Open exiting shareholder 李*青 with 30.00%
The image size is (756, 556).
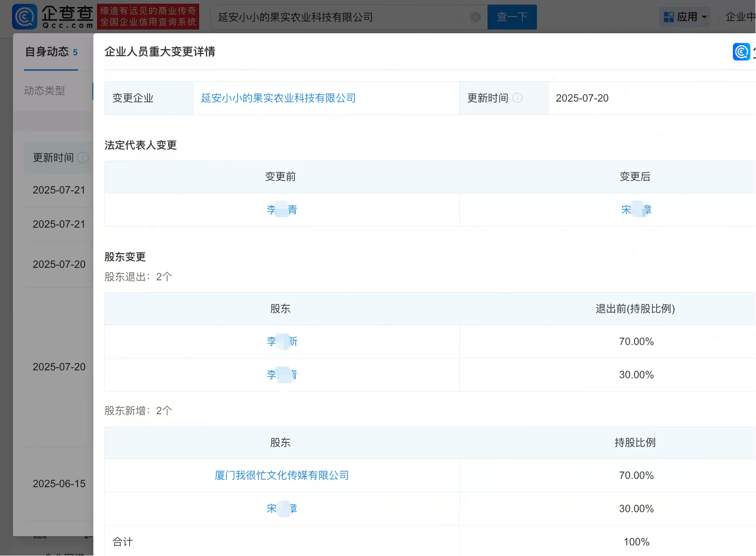click(x=282, y=375)
